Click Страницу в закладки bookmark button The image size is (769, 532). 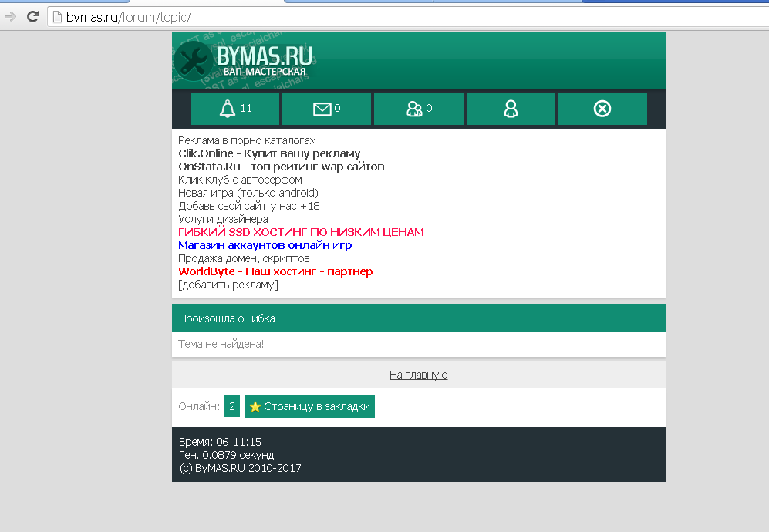pyautogui.click(x=309, y=406)
